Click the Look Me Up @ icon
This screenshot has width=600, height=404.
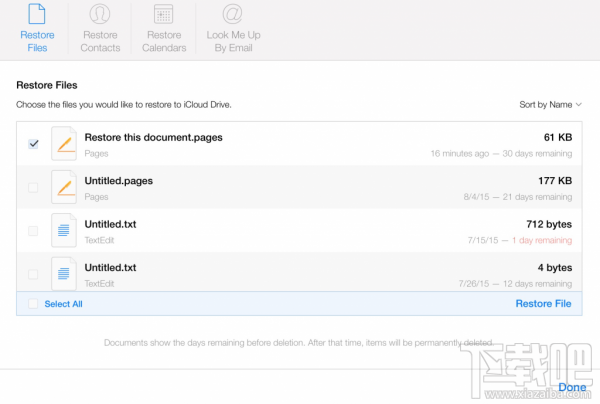pos(232,14)
